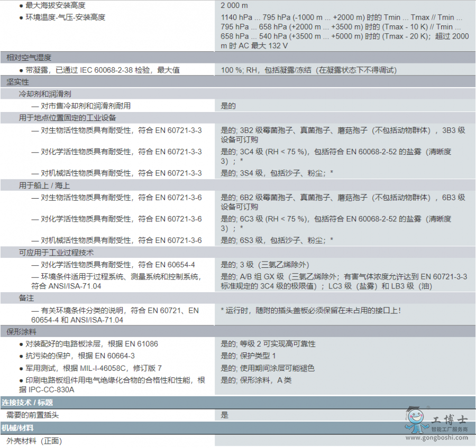Viewport: 476px width, 448px height.
Task: Select the '100 %; RH，包括凝露/冻结' value
Action: point(309,70)
